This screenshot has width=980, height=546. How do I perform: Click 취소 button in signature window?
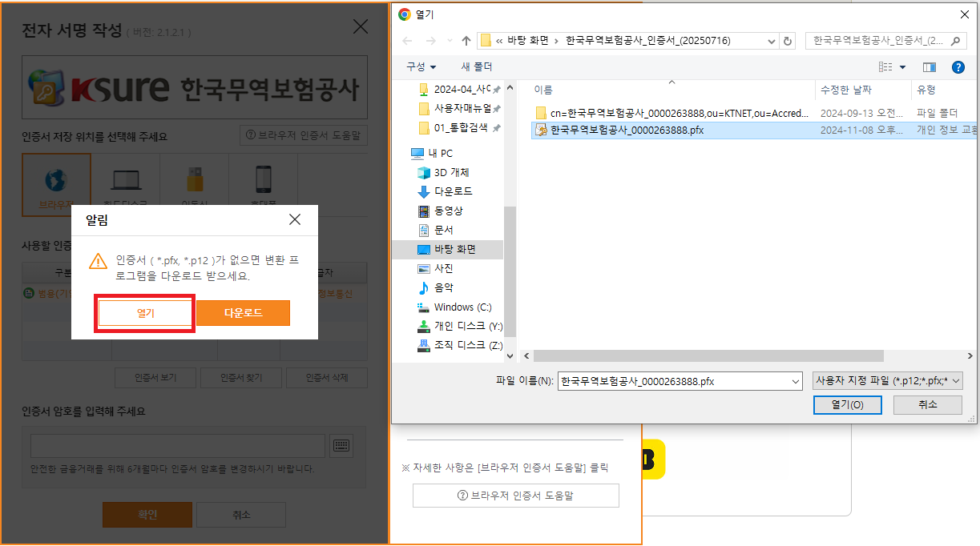[x=241, y=515]
